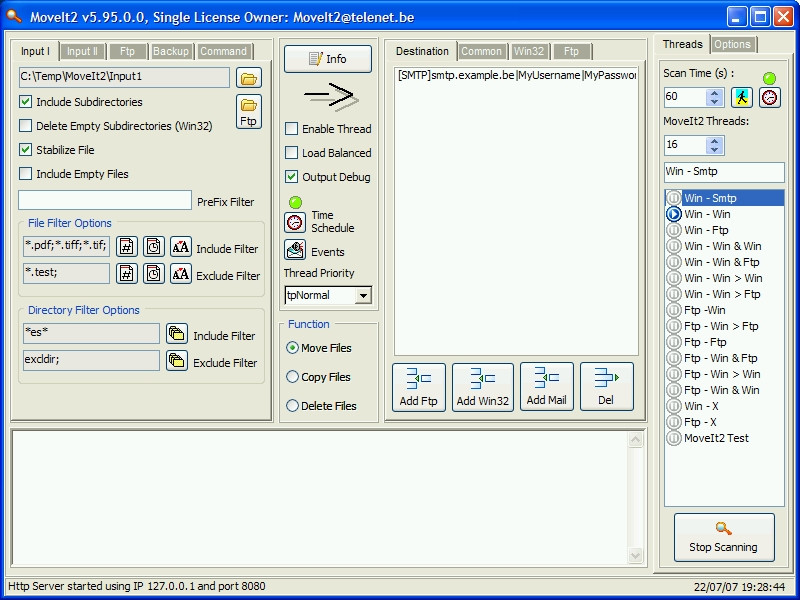Click the pause icon of Win - Ftp thread

(x=674, y=230)
